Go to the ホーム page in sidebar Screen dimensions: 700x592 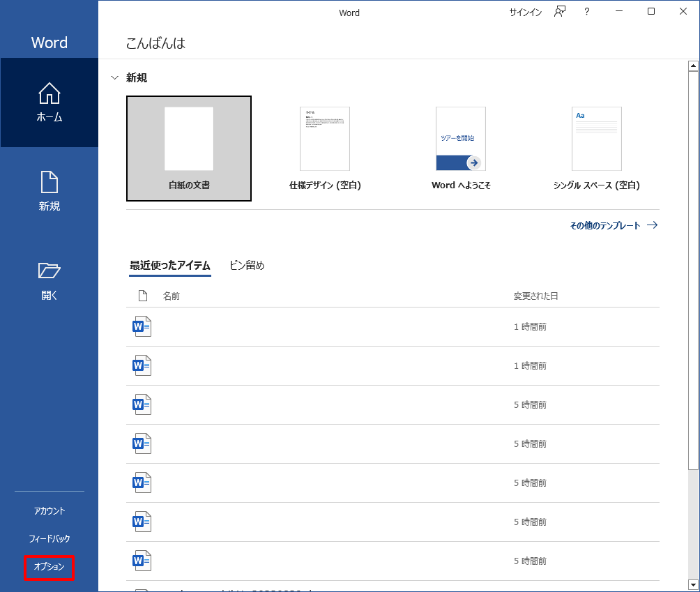[49, 103]
